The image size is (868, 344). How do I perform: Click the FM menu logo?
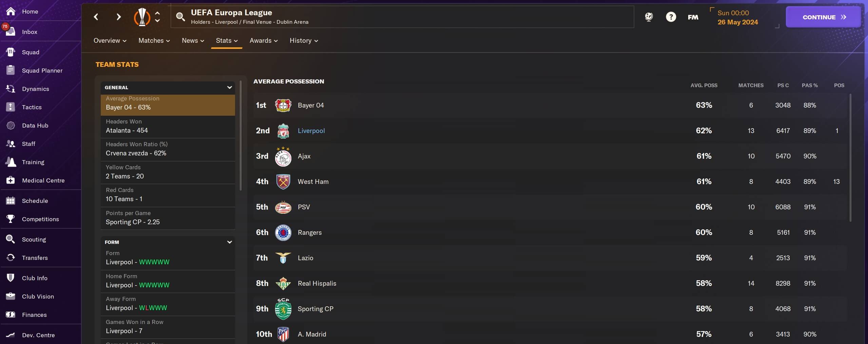(x=693, y=17)
